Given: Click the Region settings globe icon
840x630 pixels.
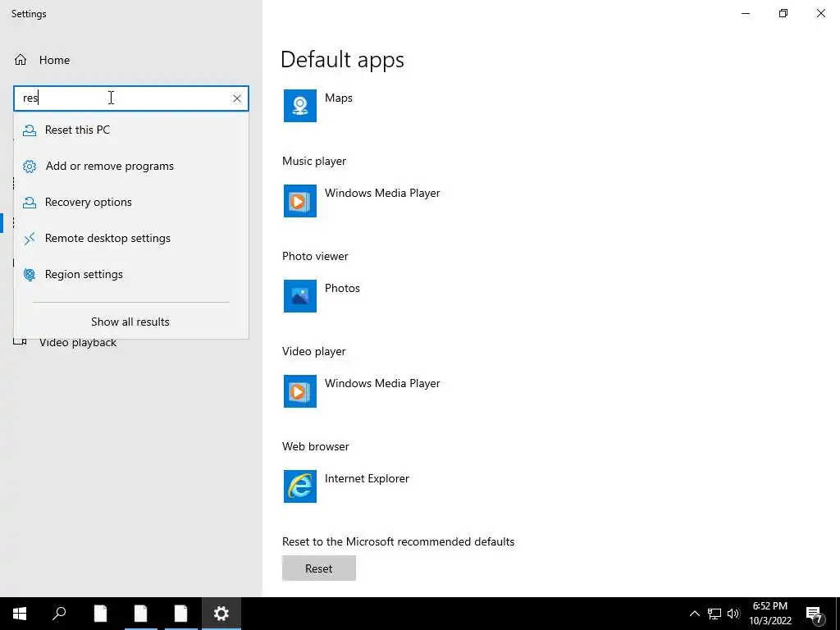Looking at the screenshot, I should 30,275.
